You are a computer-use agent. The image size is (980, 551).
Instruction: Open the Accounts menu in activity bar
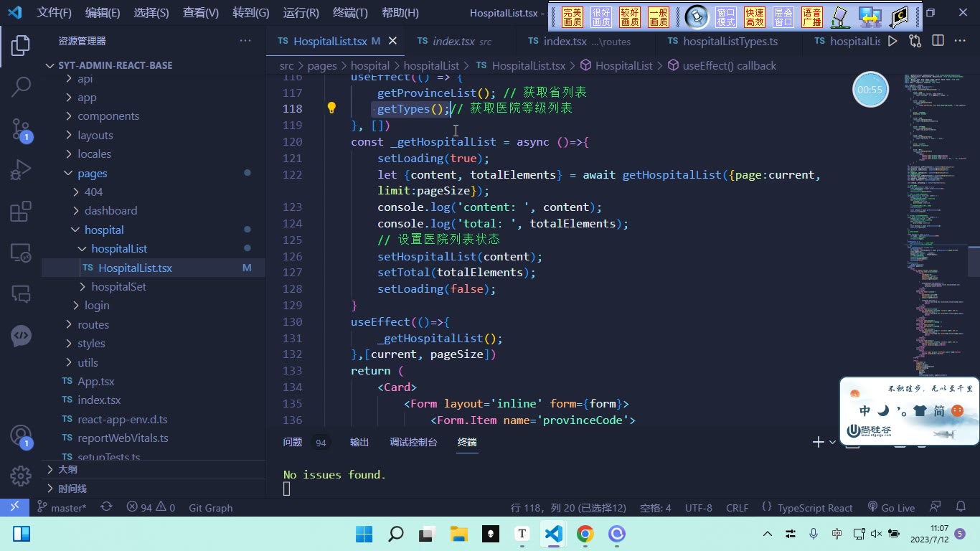21,436
